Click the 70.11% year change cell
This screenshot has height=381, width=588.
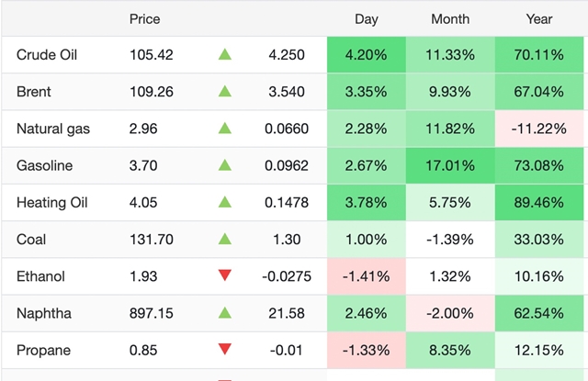539,55
